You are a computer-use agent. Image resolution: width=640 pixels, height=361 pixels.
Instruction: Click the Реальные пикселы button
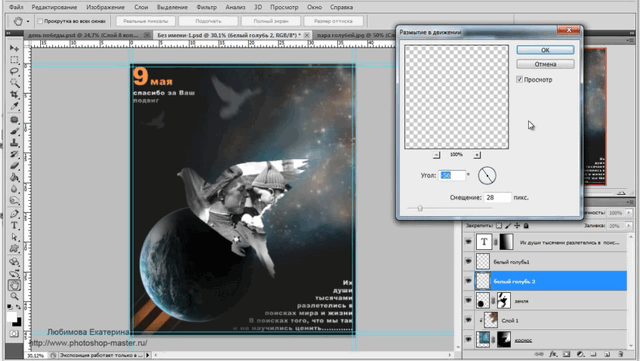(x=146, y=21)
